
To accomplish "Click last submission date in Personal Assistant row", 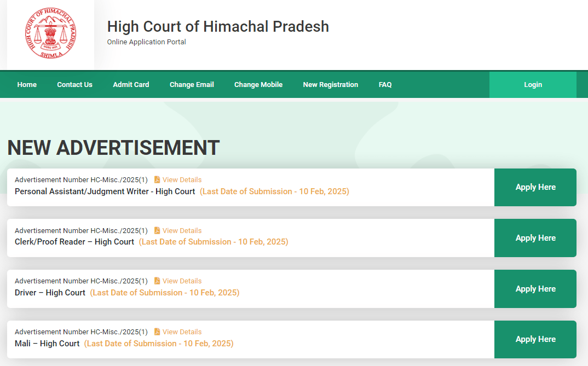I will coord(274,191).
